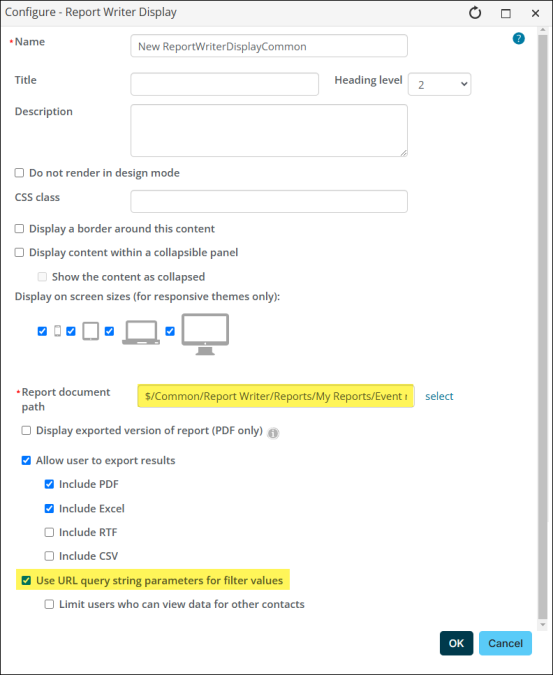Viewport: 553px width, 675px height.
Task: Click the laptop screen size icon
Action: pos(141,332)
